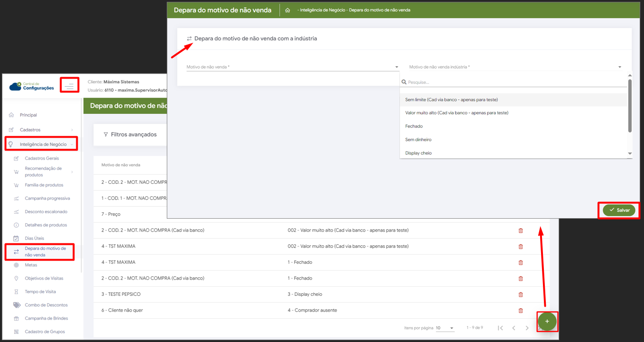Open Metas sidebar item
Viewport: 644px width, 342px height.
tap(31, 265)
